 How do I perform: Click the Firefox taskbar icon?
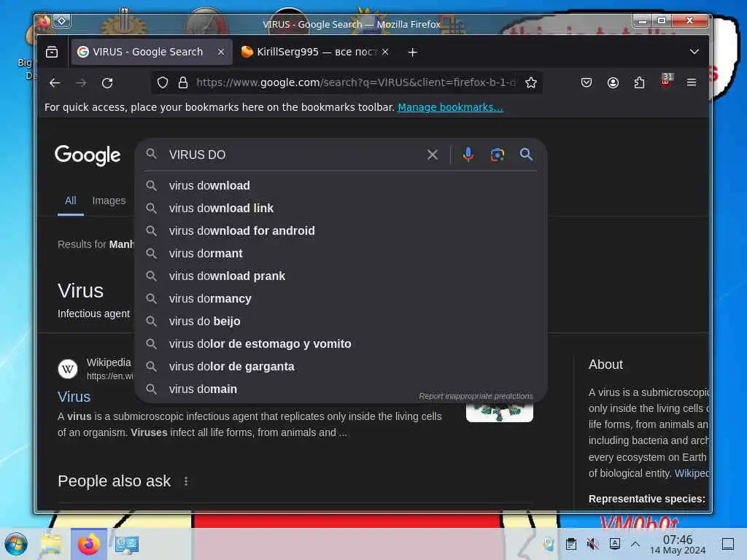88,544
